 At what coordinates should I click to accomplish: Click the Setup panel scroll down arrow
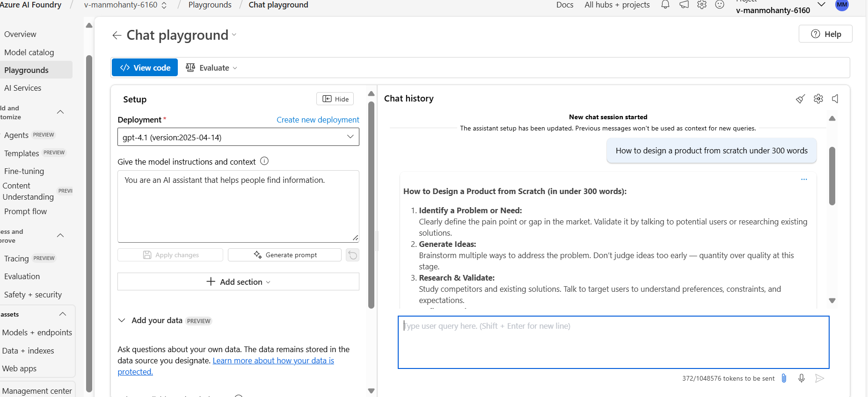[371, 390]
